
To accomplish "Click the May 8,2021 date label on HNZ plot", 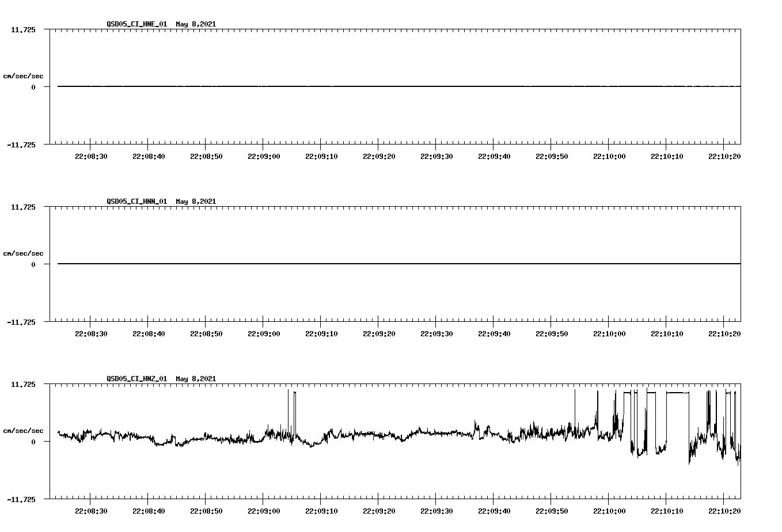I will pos(196,378).
